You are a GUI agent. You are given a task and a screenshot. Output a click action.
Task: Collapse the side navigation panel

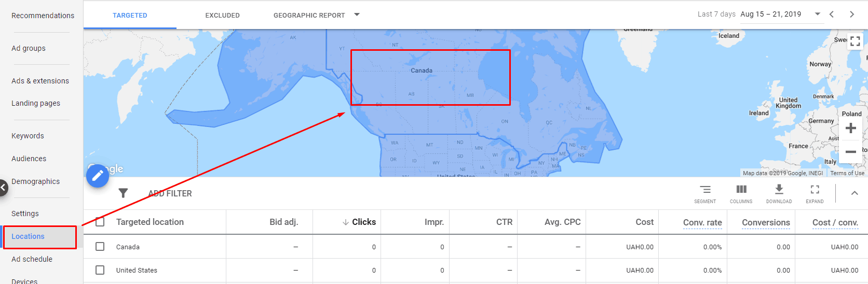click(3, 187)
